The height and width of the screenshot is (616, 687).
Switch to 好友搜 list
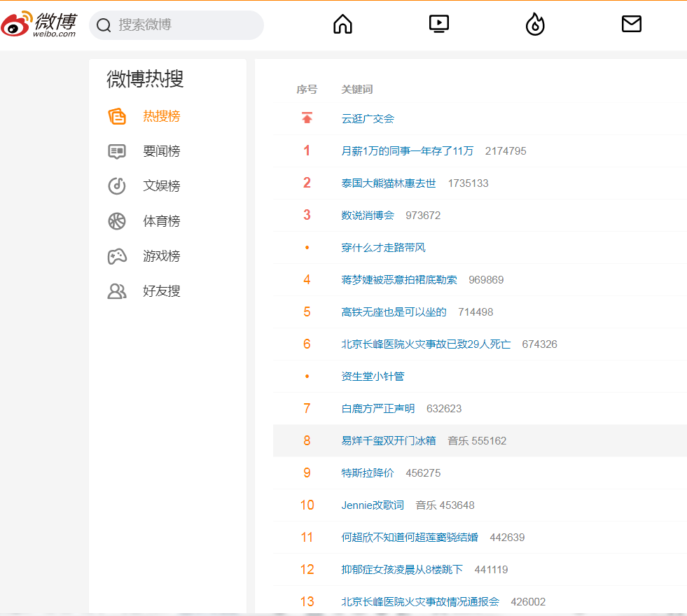point(162,291)
